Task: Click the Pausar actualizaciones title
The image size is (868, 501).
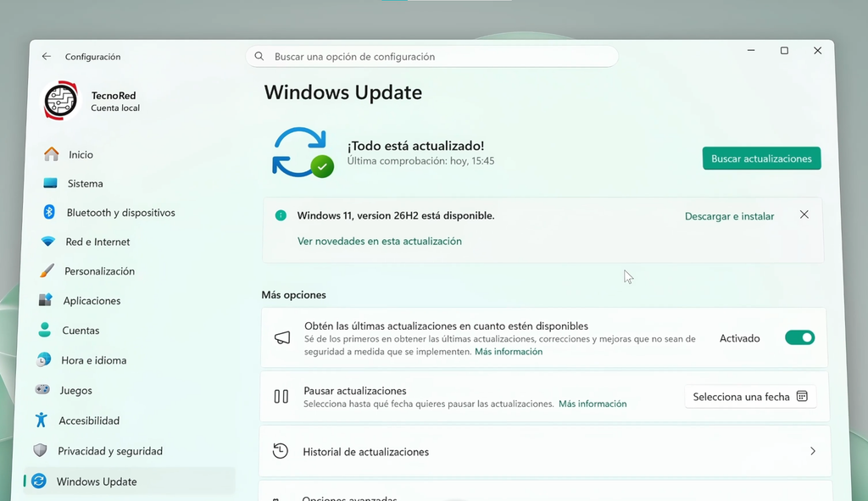Action: coord(355,391)
